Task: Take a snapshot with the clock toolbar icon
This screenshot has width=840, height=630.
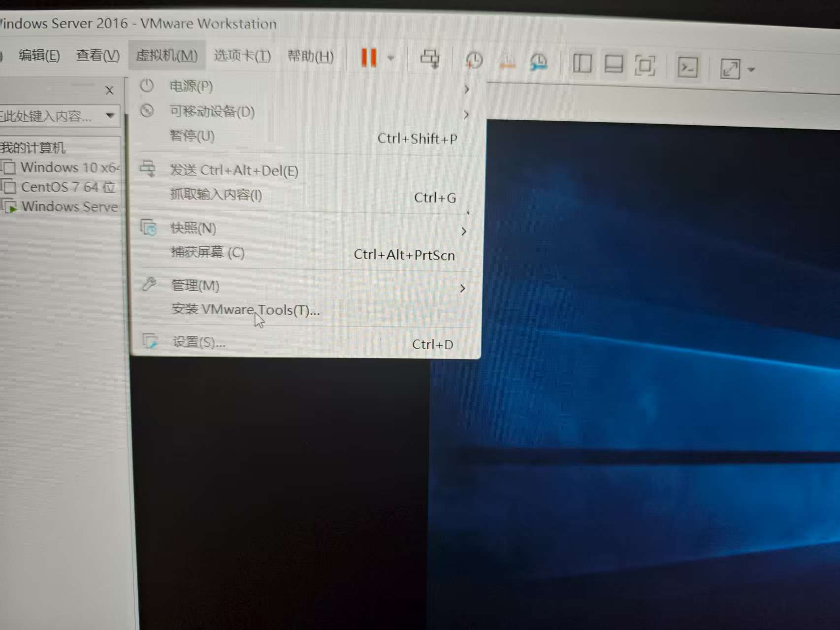Action: pos(473,60)
